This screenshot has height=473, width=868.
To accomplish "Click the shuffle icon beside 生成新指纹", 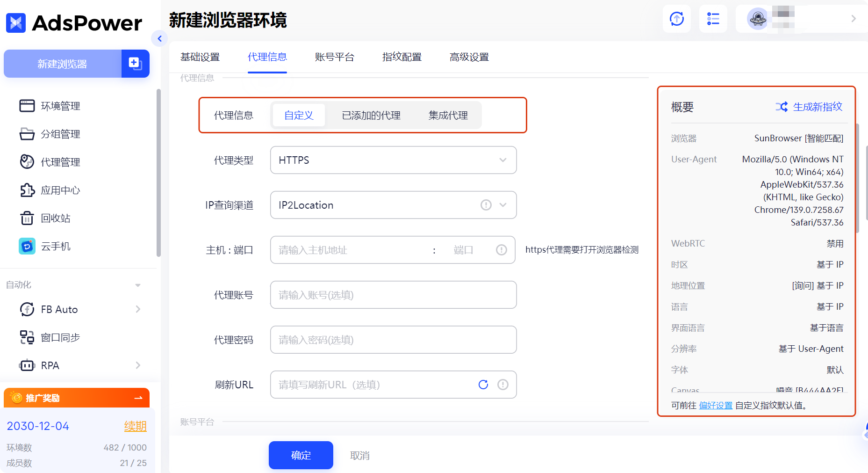I will pyautogui.click(x=782, y=107).
